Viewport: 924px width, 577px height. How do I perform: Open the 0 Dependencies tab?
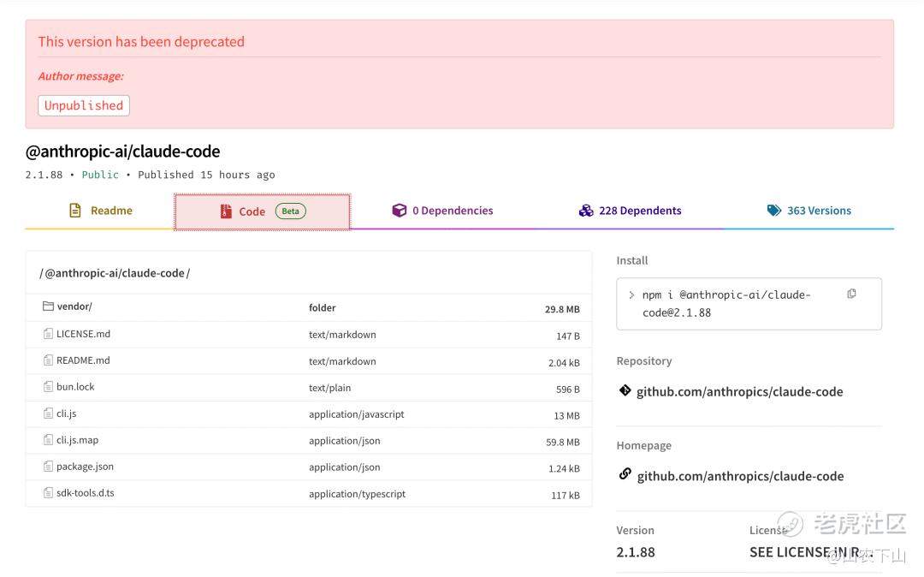point(442,211)
